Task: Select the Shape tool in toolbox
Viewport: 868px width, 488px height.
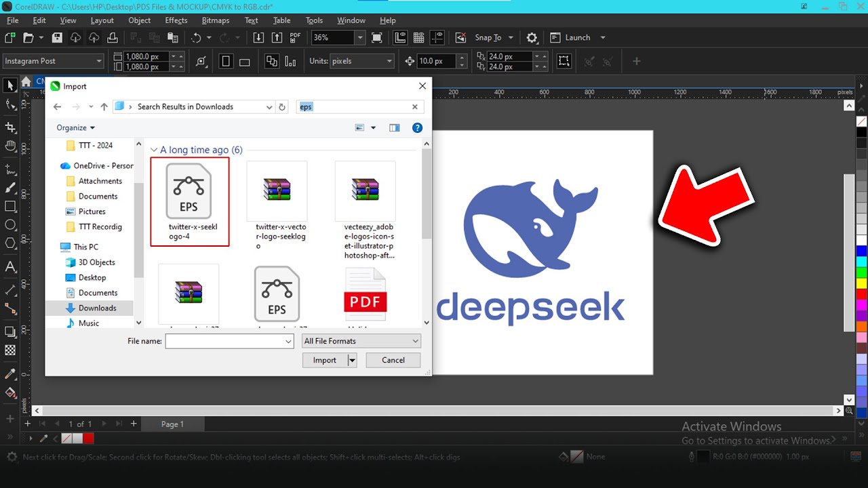Action: tap(10, 104)
